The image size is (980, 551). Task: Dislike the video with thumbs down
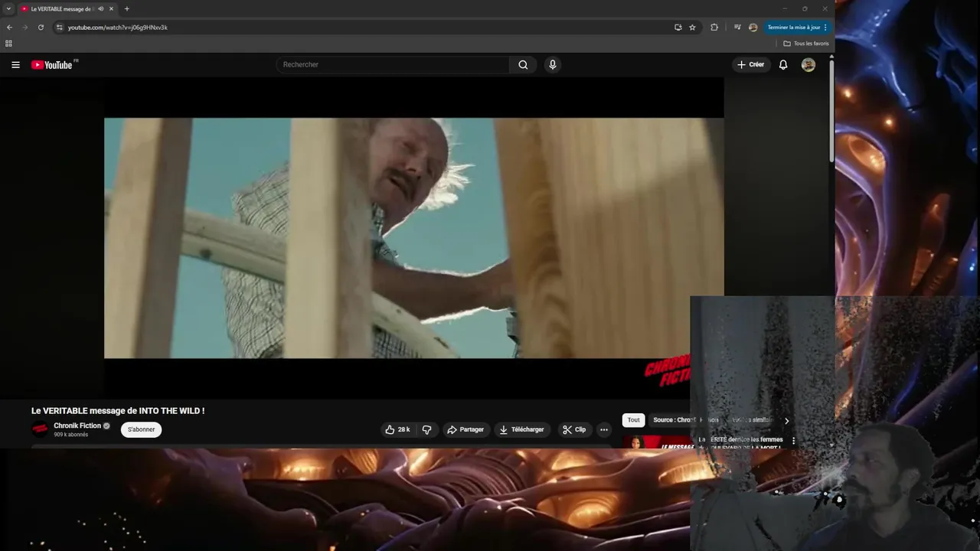(x=427, y=429)
